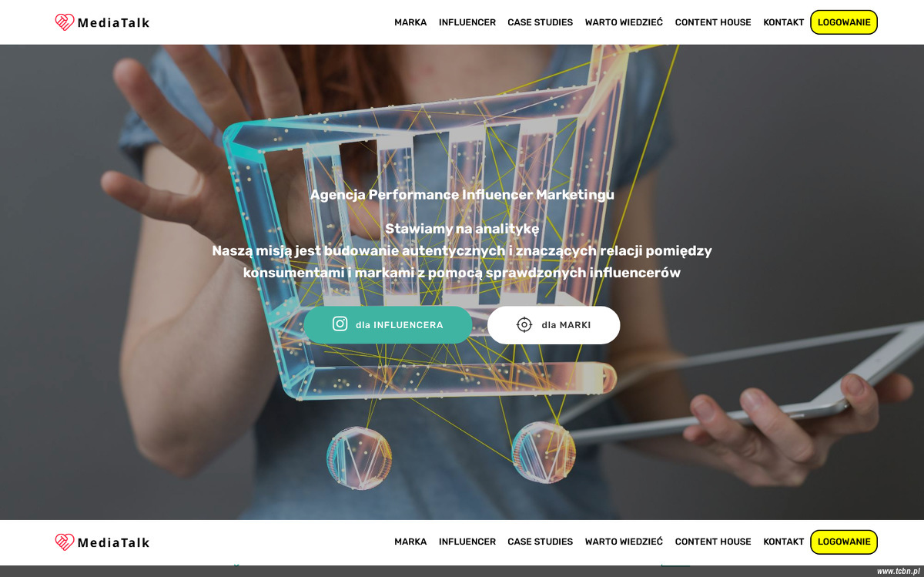The height and width of the screenshot is (577, 924).
Task: Open the MARKA menu item in the top navigation
Action: (410, 22)
